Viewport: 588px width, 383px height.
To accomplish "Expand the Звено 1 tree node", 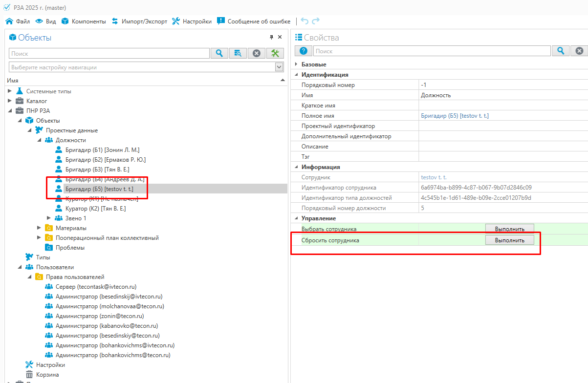I will coord(49,218).
